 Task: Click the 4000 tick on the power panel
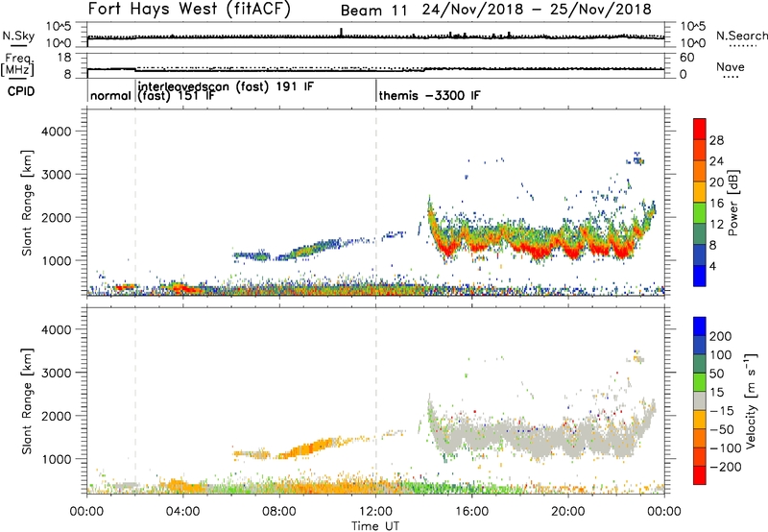tap(57, 132)
